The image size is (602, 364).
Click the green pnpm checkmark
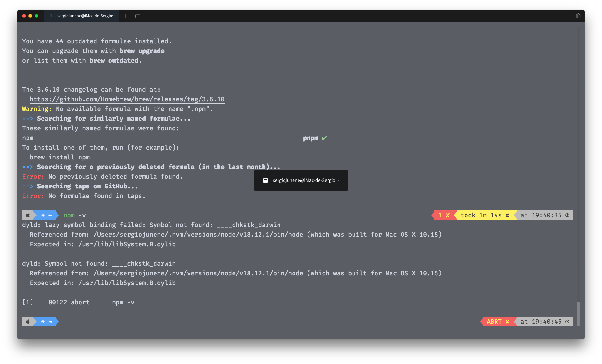tap(325, 138)
